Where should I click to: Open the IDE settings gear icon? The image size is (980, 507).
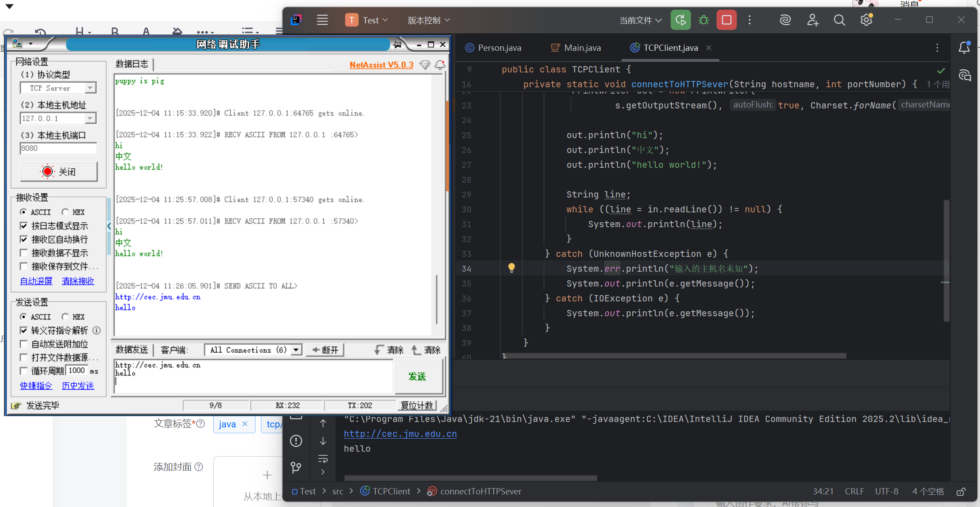[866, 20]
